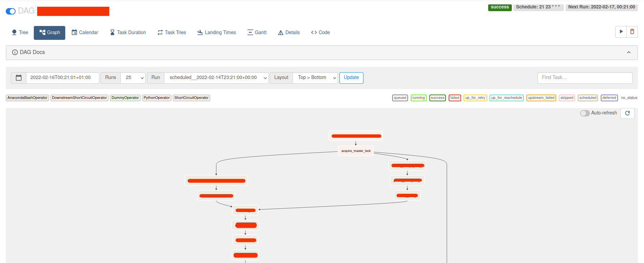The image size is (644, 263).
Task: Click the green success state badge
Action: pyautogui.click(x=500, y=7)
